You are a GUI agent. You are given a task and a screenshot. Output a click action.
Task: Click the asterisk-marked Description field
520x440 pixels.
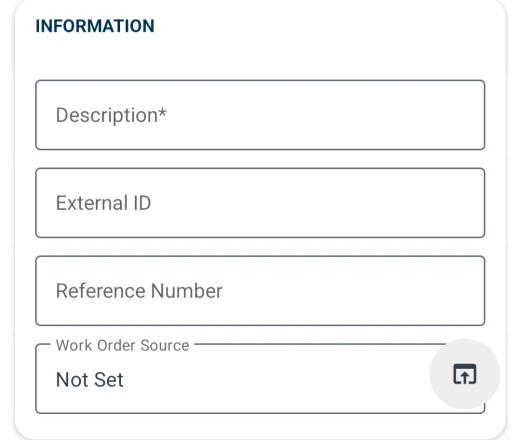tap(260, 115)
